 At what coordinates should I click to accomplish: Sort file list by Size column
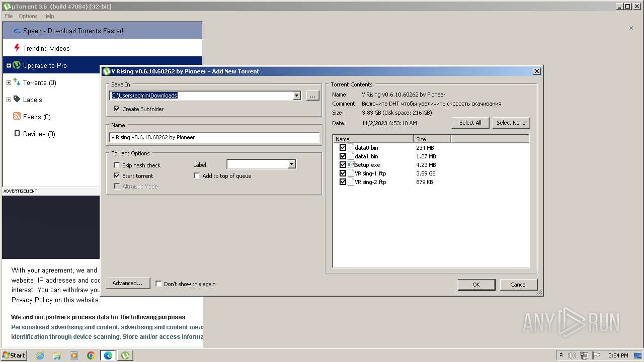coord(432,139)
